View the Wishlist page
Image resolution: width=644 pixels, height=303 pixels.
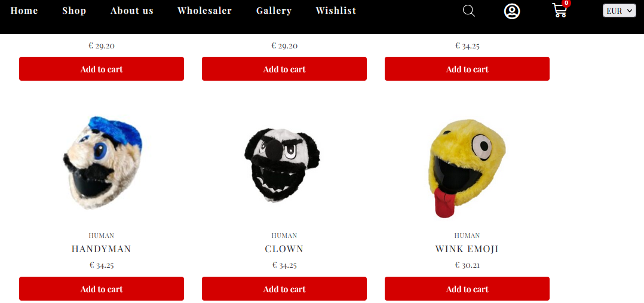(336, 11)
